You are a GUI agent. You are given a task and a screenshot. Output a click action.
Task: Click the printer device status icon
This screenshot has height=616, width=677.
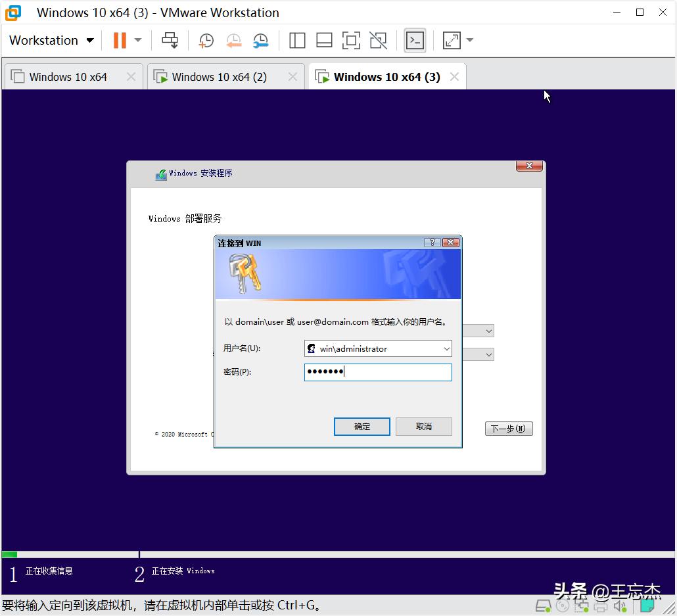coord(599,605)
